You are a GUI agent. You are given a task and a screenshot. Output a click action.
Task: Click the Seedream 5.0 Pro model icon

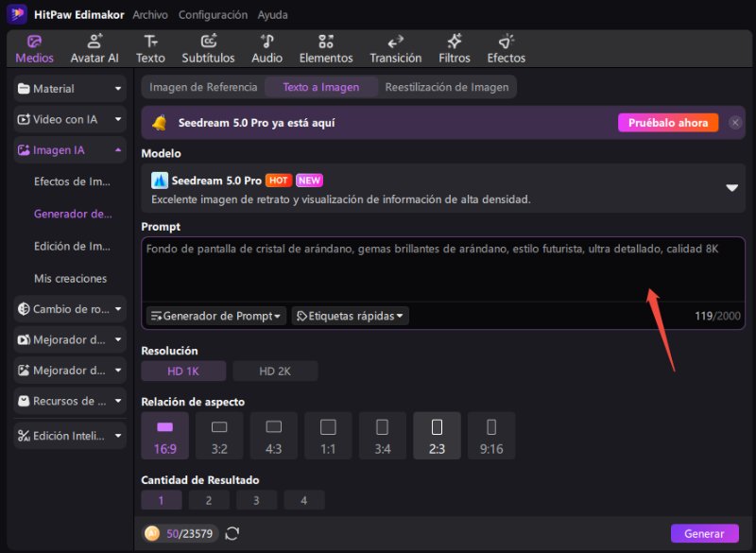pos(160,181)
